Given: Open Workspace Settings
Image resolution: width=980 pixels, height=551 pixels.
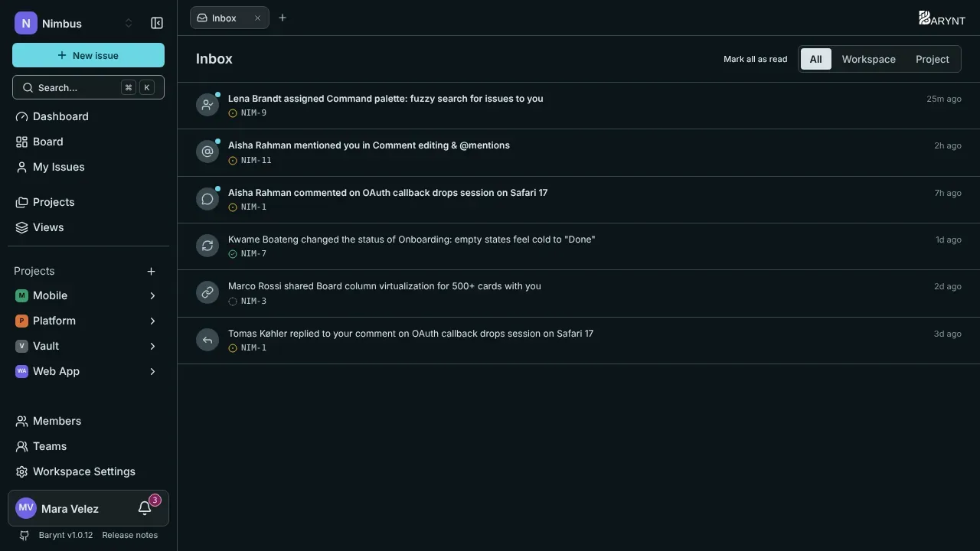Looking at the screenshot, I should (88, 471).
